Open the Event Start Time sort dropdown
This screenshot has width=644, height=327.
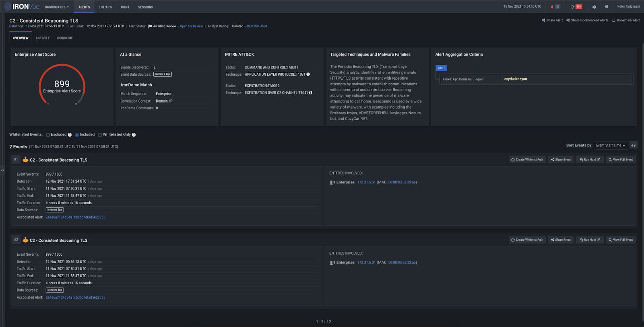click(611, 145)
